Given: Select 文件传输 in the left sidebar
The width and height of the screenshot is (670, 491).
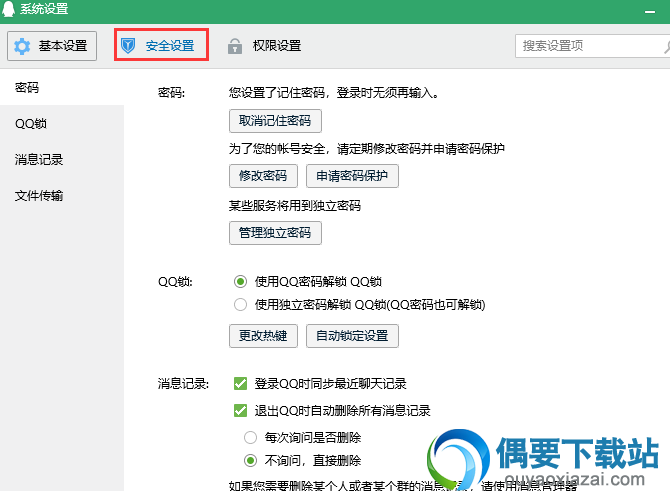Looking at the screenshot, I should 62,195.
